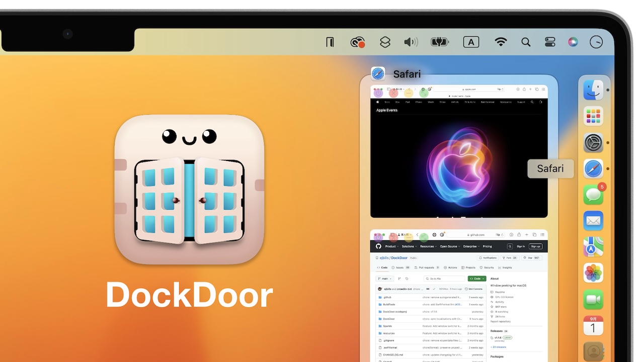Open the Sparkle folder row
The height and width of the screenshot is (362, 644).
pyautogui.click(x=430, y=326)
